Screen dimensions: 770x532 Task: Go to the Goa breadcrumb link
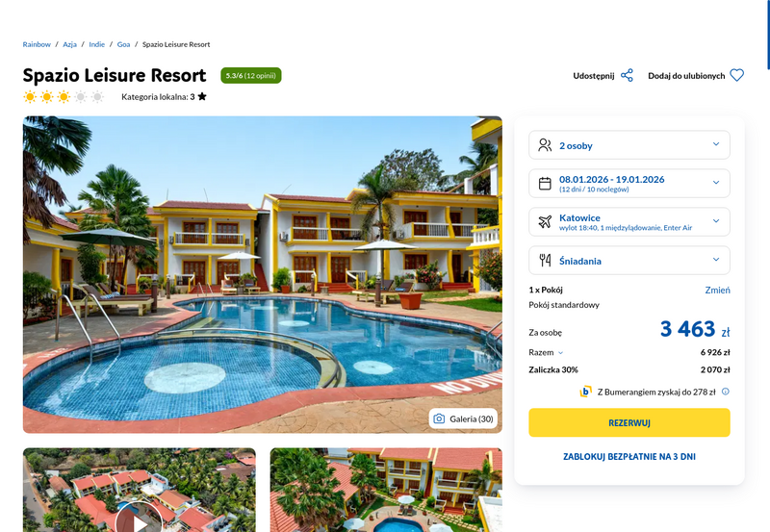(x=123, y=44)
